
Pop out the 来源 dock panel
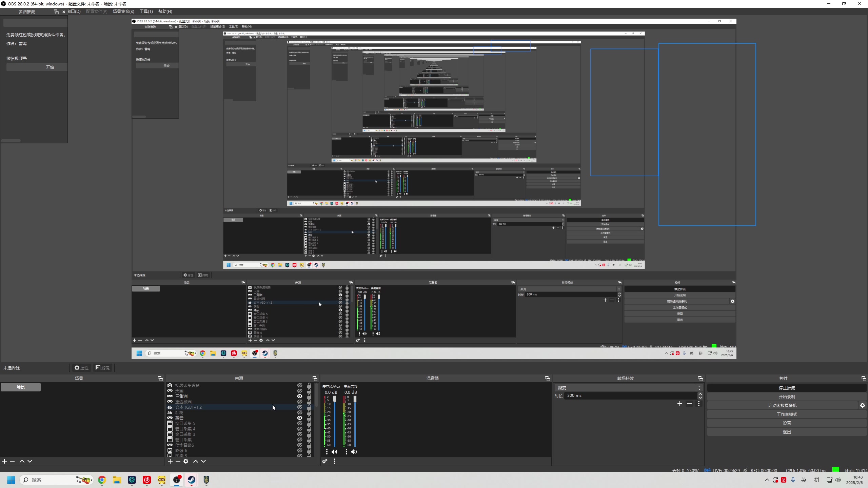(x=315, y=379)
